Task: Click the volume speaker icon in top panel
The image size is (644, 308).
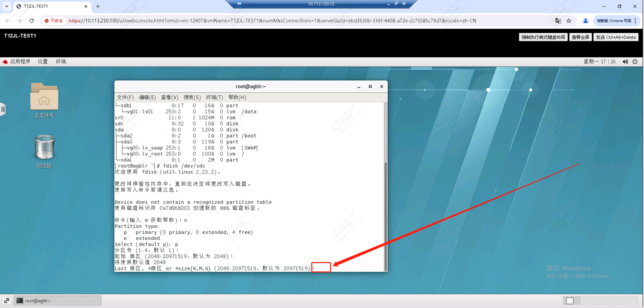Action: click(625, 62)
